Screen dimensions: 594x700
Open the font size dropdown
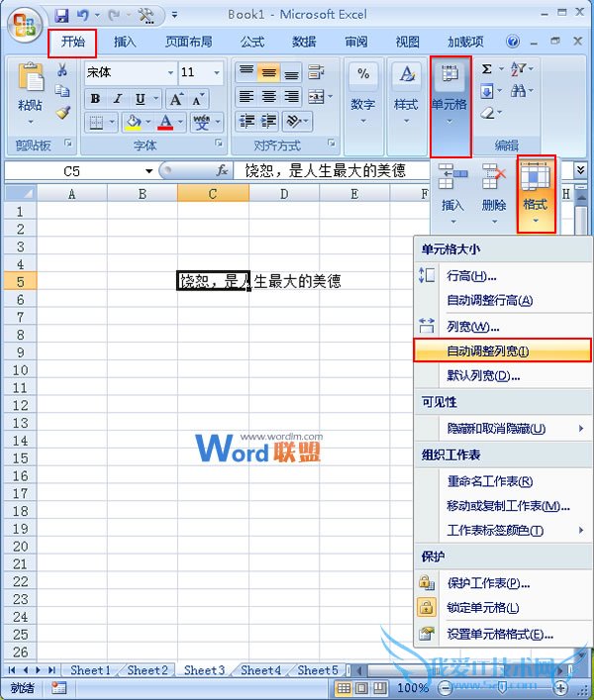point(217,72)
